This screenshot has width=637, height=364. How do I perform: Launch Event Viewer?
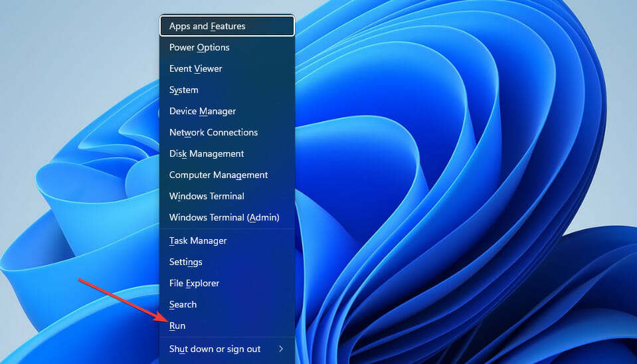point(196,69)
